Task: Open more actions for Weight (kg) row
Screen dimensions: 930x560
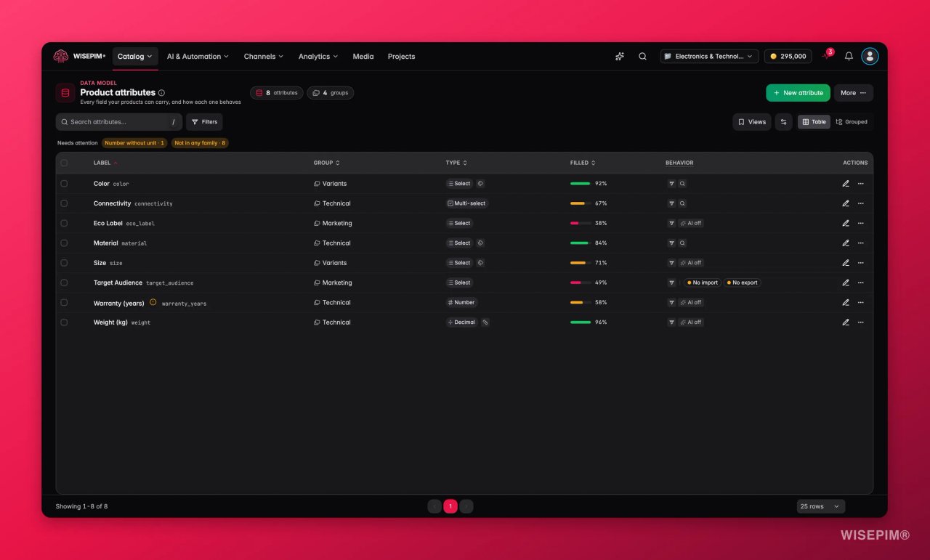Action: click(861, 322)
